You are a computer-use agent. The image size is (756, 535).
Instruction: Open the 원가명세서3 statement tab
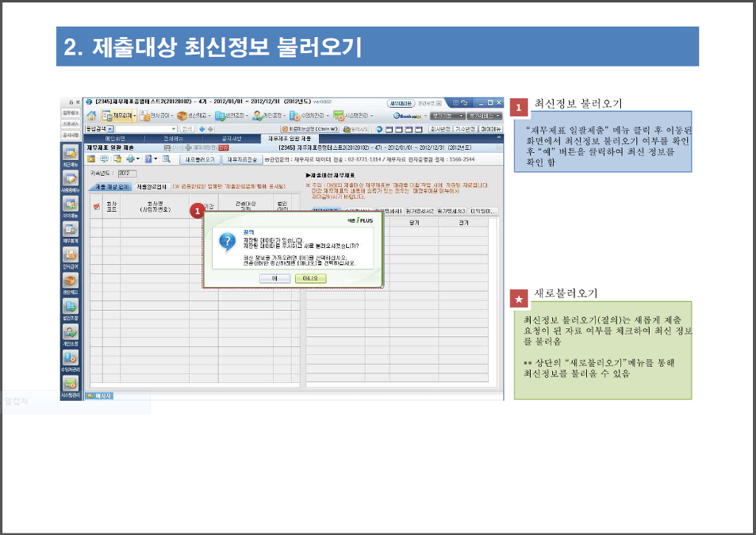point(452,212)
